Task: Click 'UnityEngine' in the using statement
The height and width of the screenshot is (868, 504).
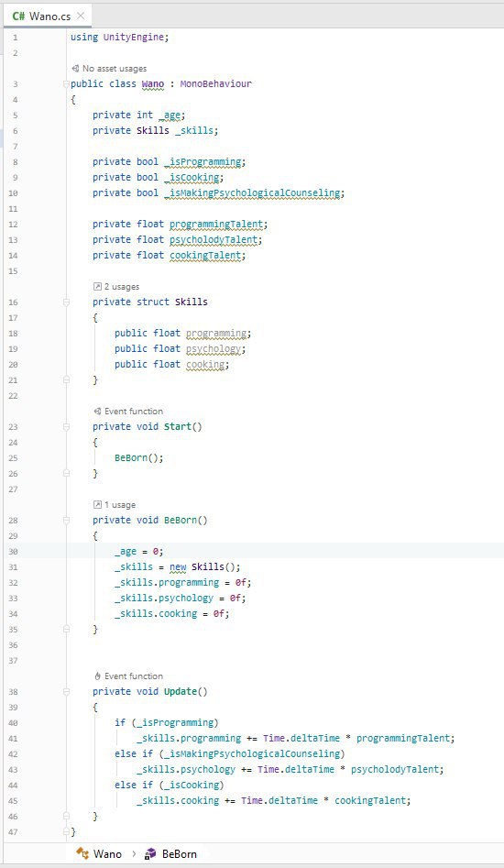Action: tap(133, 37)
